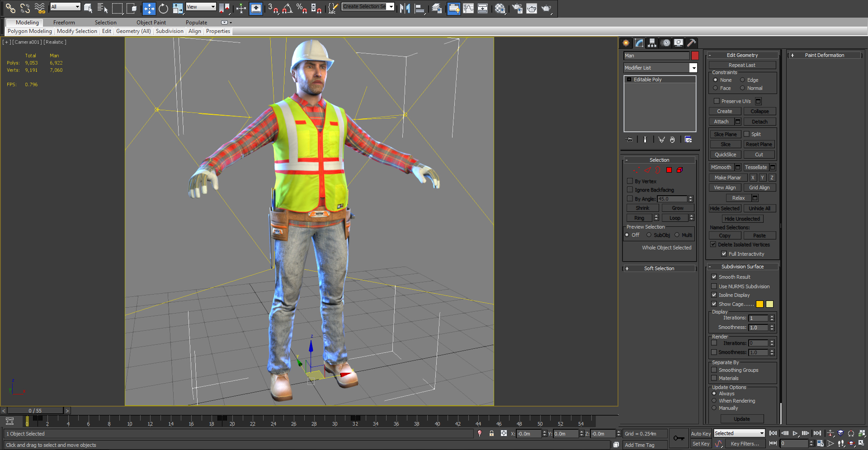
Task: Enable the Split checkbox
Action: (746, 134)
